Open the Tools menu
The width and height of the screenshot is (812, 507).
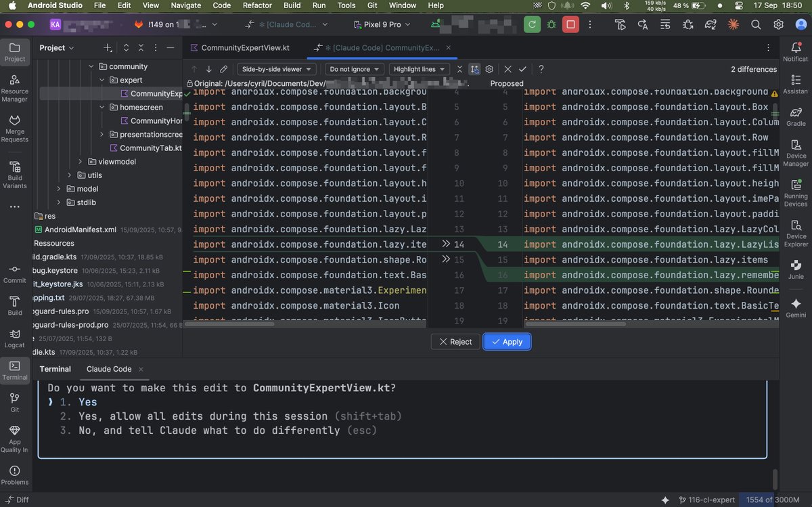click(346, 5)
